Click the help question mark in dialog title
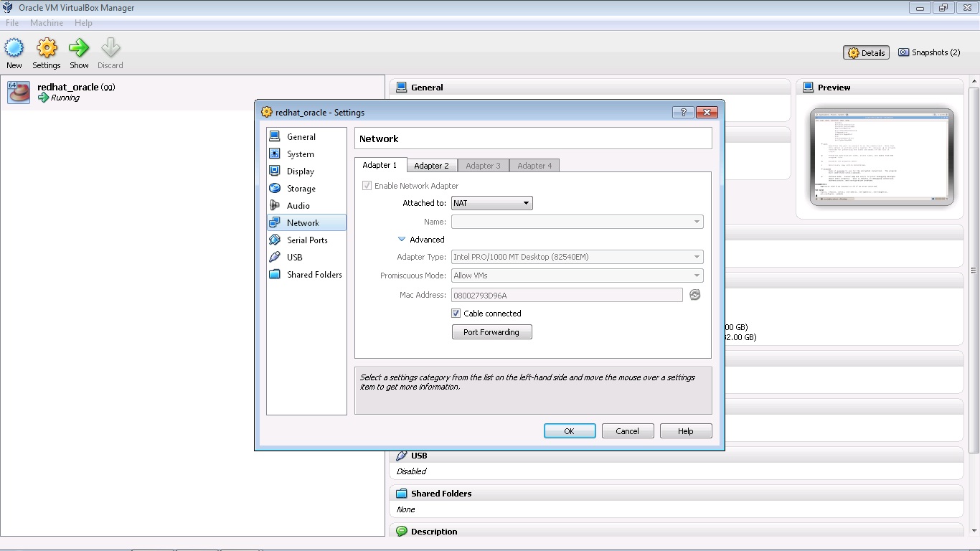980x551 pixels. point(683,113)
